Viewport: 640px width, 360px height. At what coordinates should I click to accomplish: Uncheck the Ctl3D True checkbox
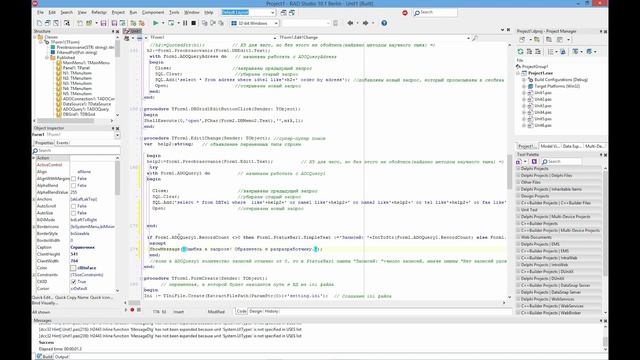point(73,282)
